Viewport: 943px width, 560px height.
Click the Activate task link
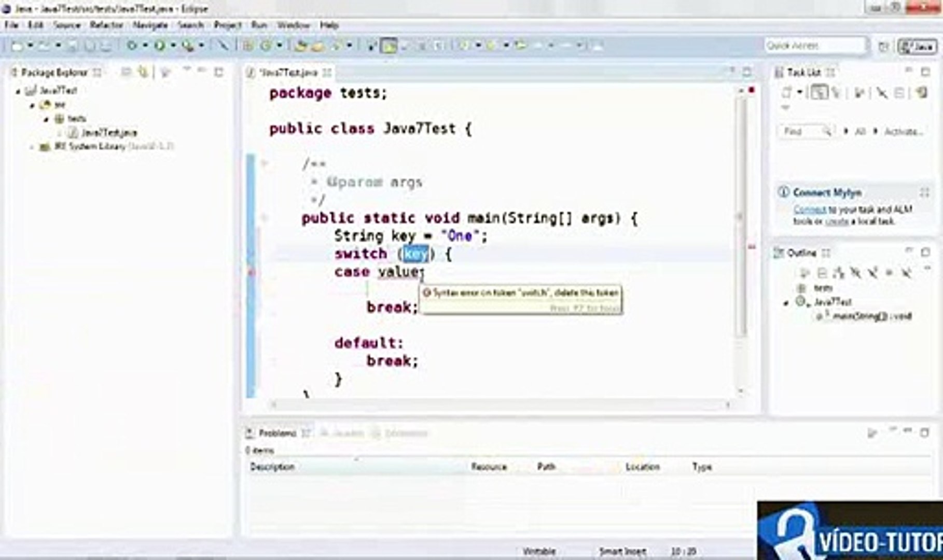tap(904, 132)
